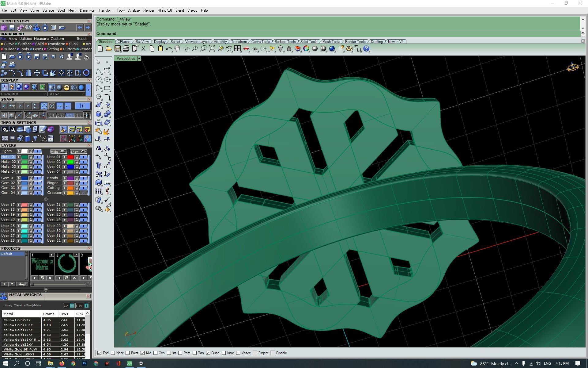The height and width of the screenshot is (368, 588).
Task: Enable the Near osnap checkbox
Action: 113,353
